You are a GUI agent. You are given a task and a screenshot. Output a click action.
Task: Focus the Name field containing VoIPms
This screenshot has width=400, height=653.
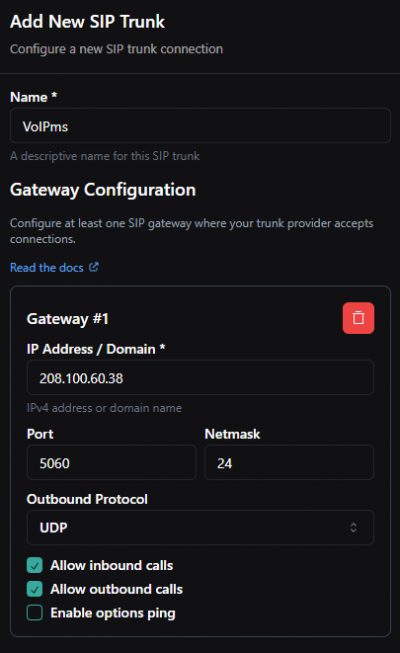200,126
